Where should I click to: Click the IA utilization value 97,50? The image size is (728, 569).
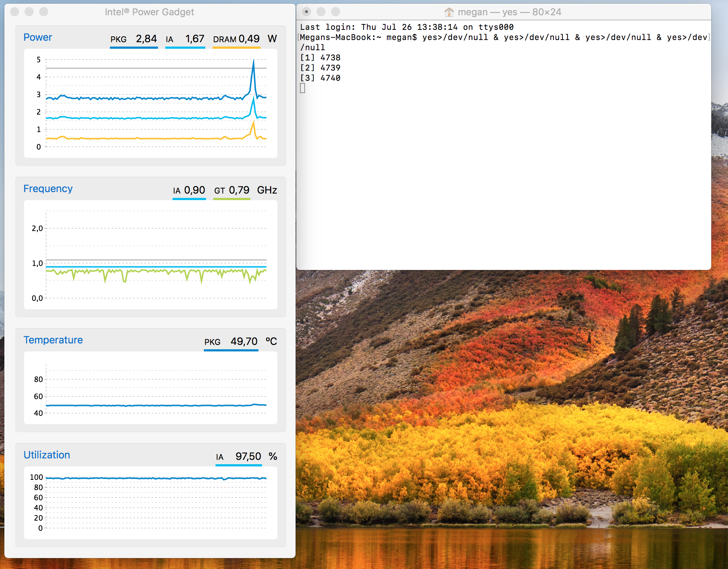click(x=248, y=457)
